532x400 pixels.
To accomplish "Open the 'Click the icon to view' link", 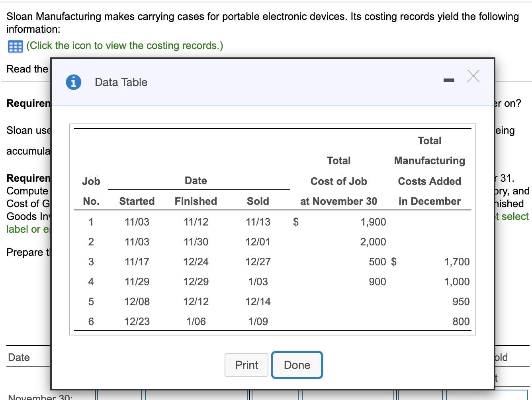I will click(x=125, y=45).
